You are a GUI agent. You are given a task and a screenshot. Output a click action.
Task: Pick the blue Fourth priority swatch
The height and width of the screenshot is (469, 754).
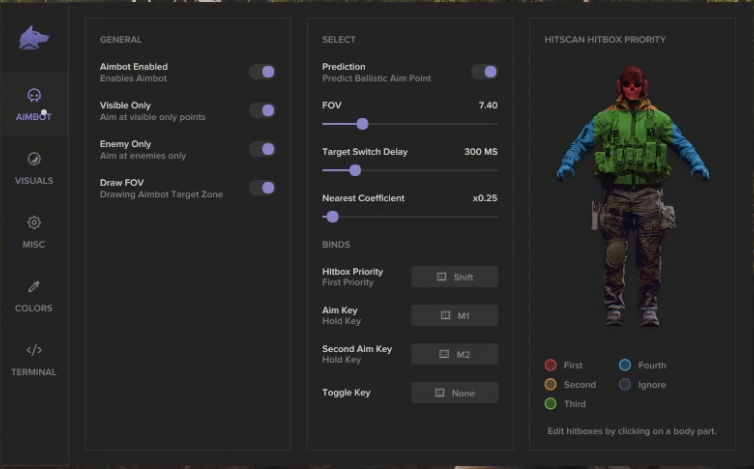pyautogui.click(x=625, y=365)
